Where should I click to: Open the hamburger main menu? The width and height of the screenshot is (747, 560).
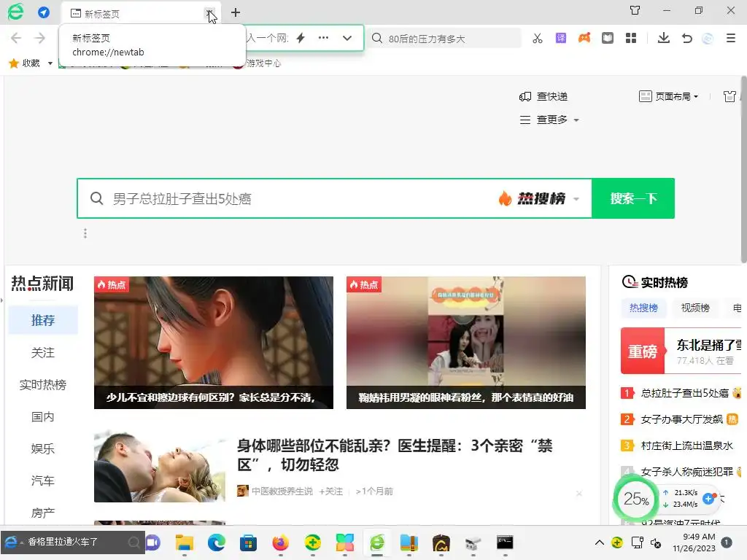(x=731, y=38)
